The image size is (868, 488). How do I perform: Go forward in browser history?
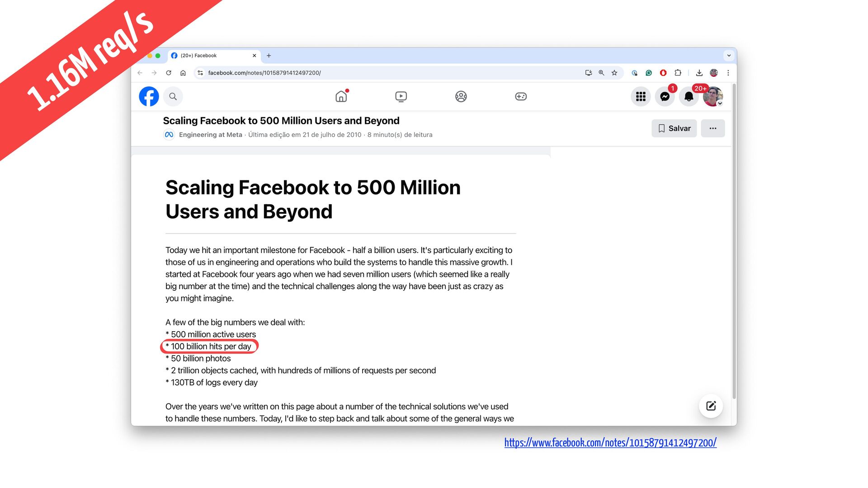154,73
